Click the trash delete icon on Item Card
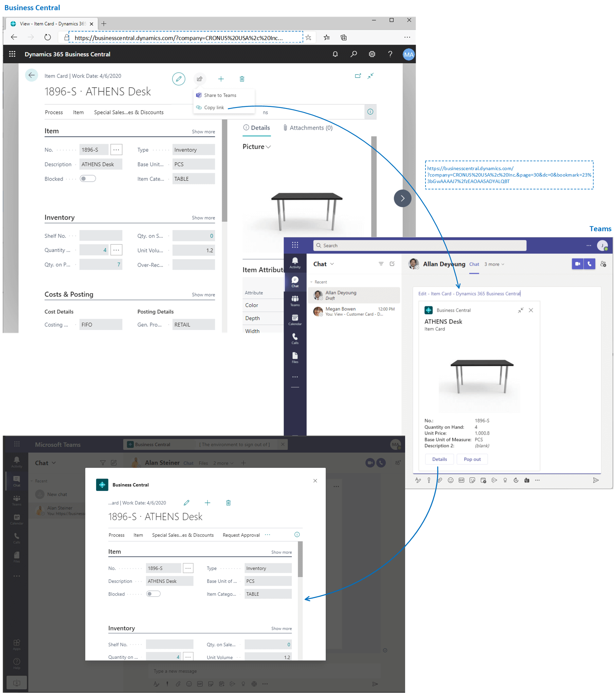The width and height of the screenshot is (616, 693). click(242, 79)
